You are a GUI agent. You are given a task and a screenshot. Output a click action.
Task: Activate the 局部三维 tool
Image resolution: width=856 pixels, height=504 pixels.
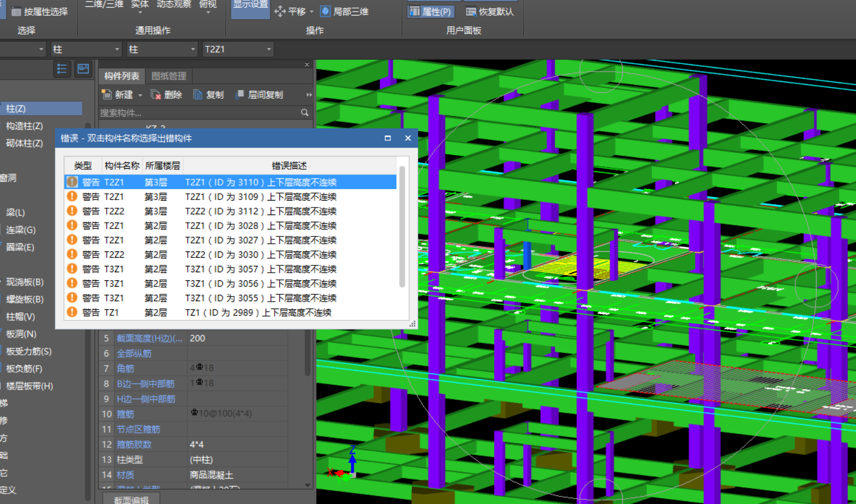tap(345, 12)
